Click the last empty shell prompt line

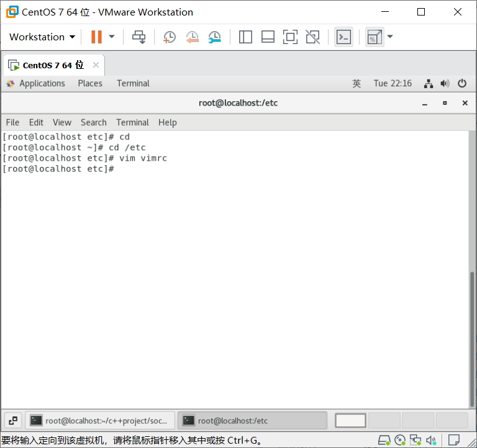(x=58, y=169)
